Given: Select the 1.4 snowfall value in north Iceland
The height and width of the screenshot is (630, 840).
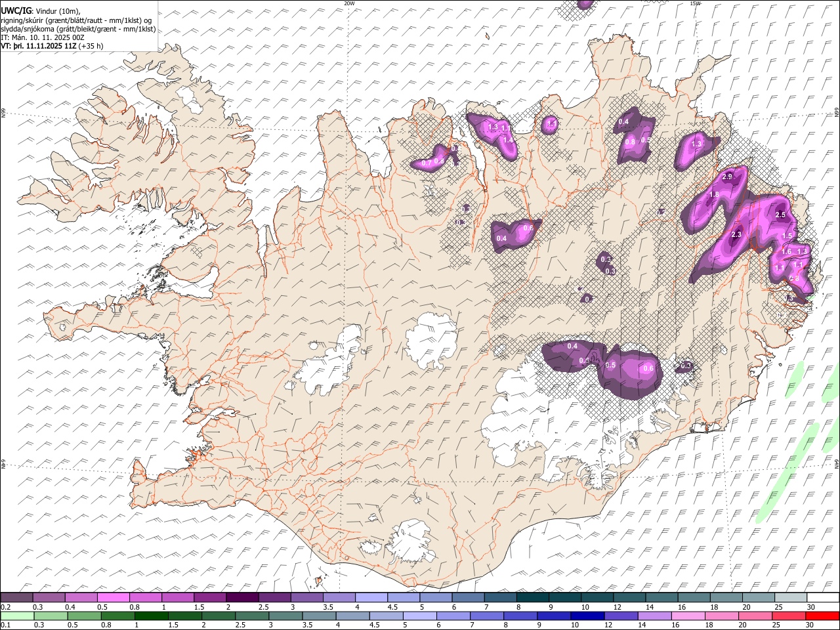Looking at the screenshot, I should point(508,140).
